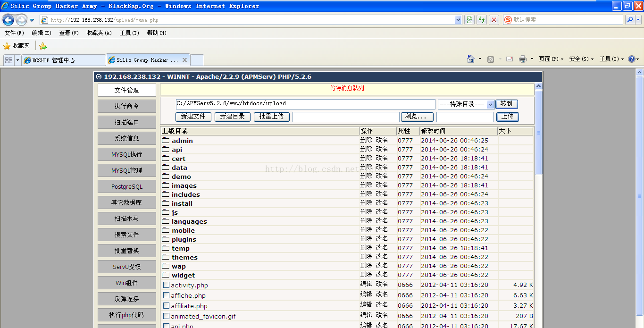Click the Home page icon
This screenshot has height=328, width=644.
(x=470, y=59)
